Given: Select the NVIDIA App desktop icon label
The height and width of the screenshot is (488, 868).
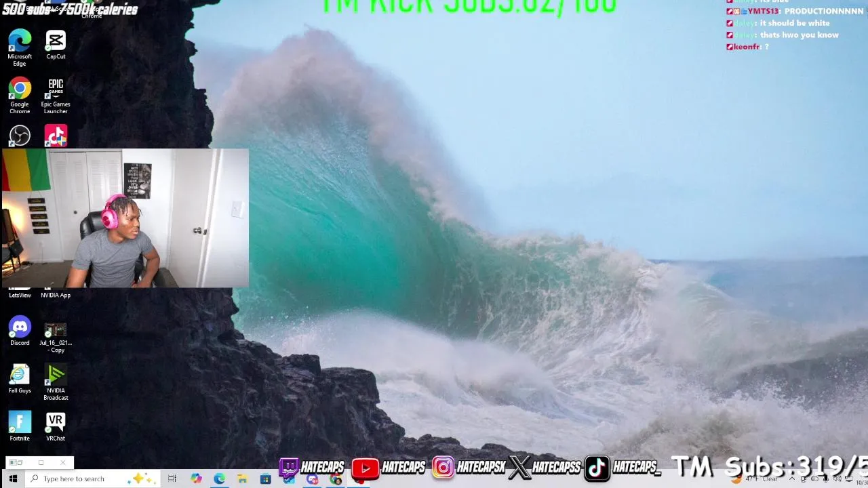Looking at the screenshot, I should click(56, 295).
